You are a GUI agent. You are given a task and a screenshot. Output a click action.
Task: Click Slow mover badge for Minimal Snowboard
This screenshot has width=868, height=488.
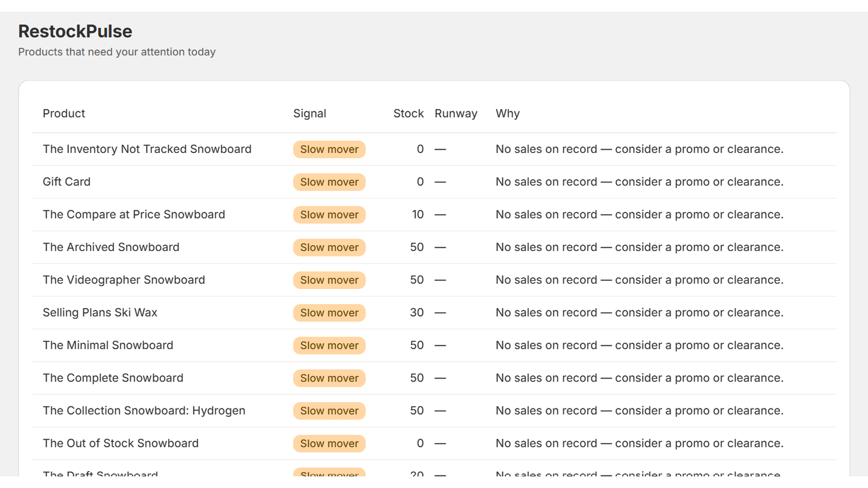tap(329, 345)
